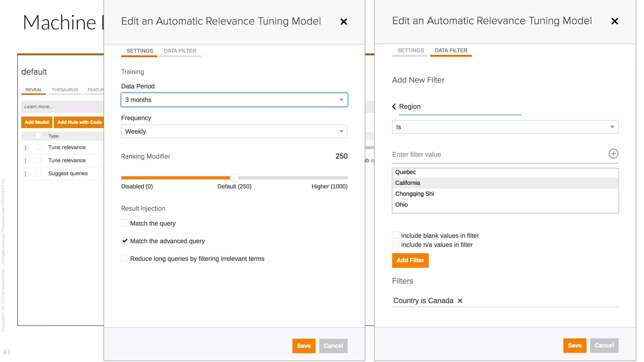The height and width of the screenshot is (362, 644).
Task: Switch to SETTINGS tab in right dialog
Action: (410, 50)
